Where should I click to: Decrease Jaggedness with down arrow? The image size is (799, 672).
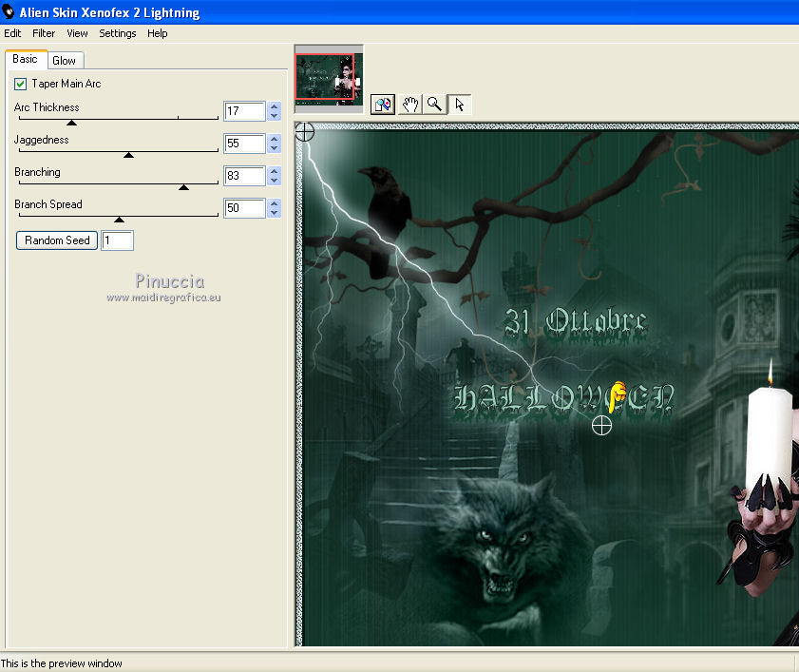tap(275, 148)
